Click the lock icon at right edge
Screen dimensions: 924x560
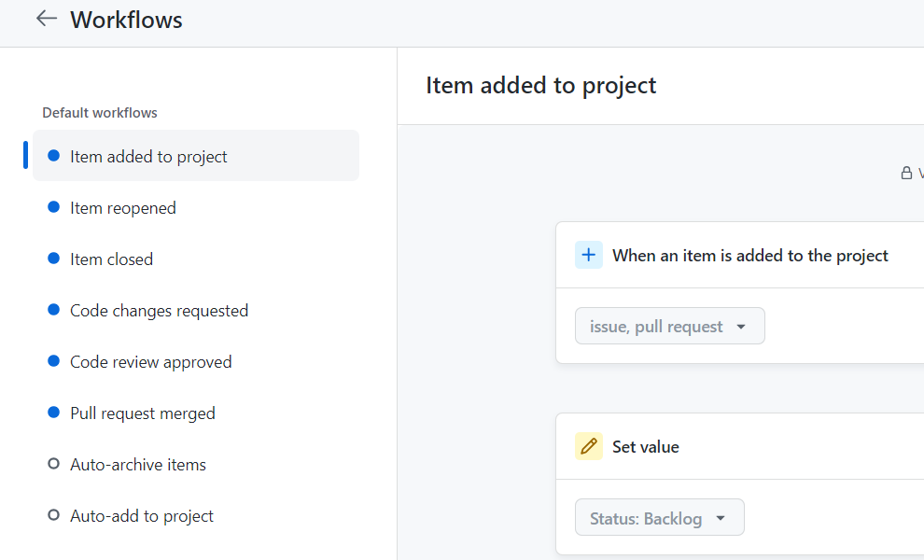[x=905, y=173]
